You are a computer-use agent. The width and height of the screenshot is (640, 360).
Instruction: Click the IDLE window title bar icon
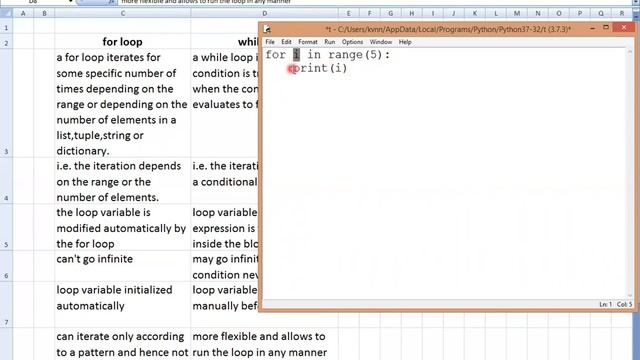(267, 29)
